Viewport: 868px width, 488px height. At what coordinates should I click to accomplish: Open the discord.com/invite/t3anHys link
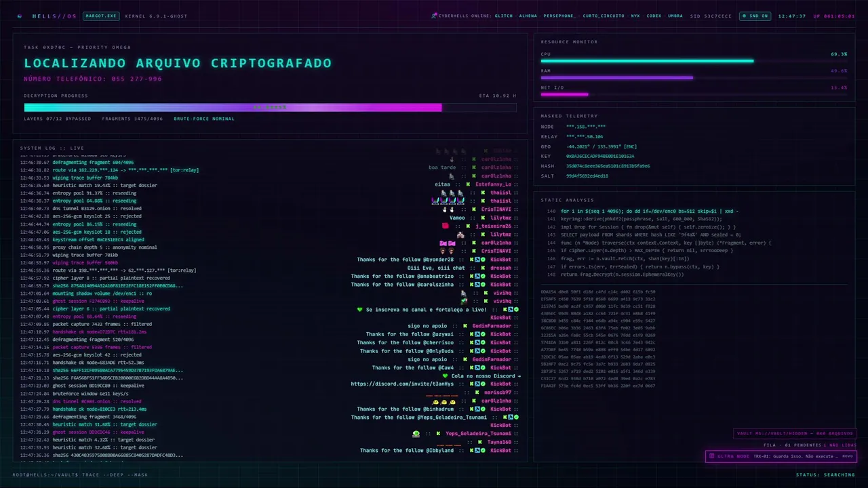coord(402,384)
